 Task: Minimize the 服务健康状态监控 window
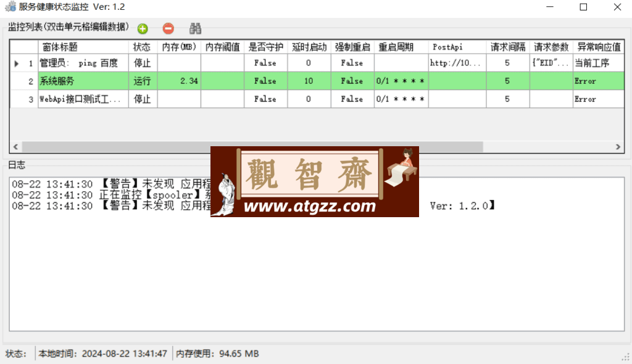click(550, 7)
